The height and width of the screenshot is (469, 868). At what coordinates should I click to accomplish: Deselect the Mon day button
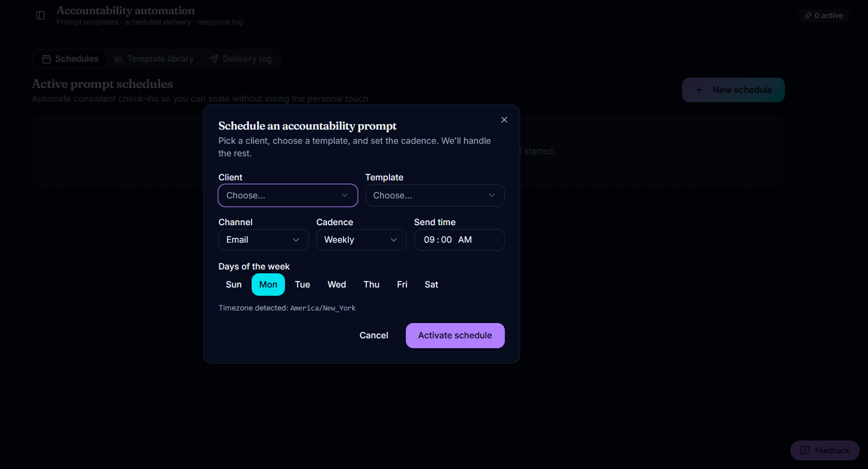pyautogui.click(x=268, y=285)
